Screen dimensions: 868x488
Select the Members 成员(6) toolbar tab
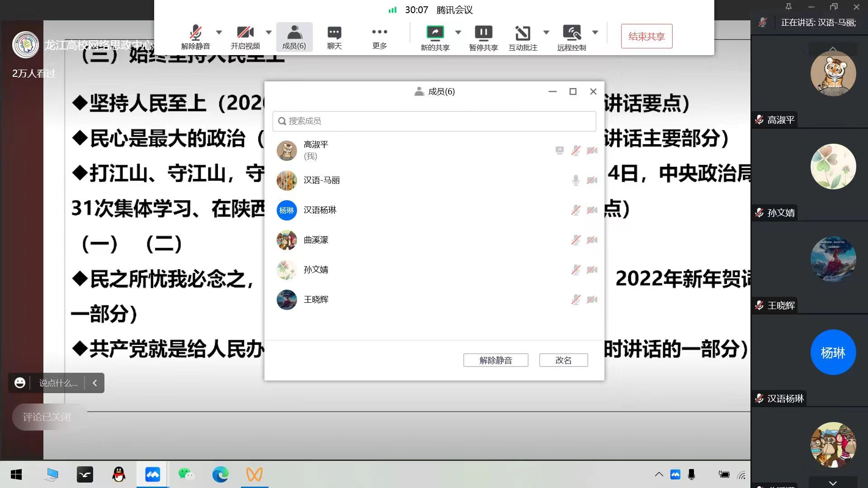pyautogui.click(x=294, y=37)
